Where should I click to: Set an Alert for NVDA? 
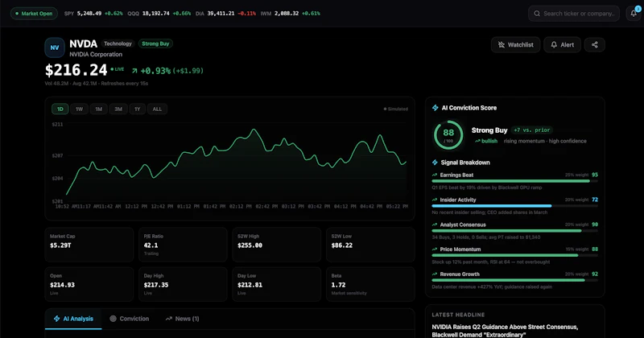point(562,45)
